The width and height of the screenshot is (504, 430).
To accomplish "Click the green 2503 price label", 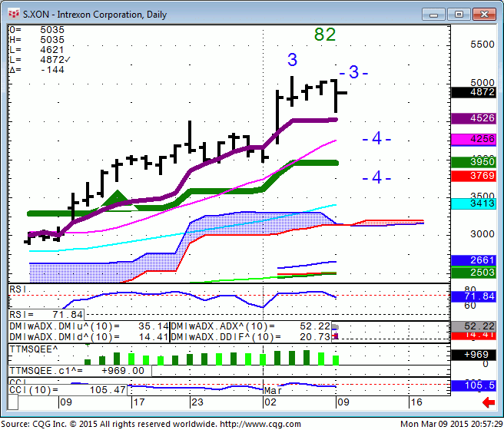I will click(x=473, y=273).
